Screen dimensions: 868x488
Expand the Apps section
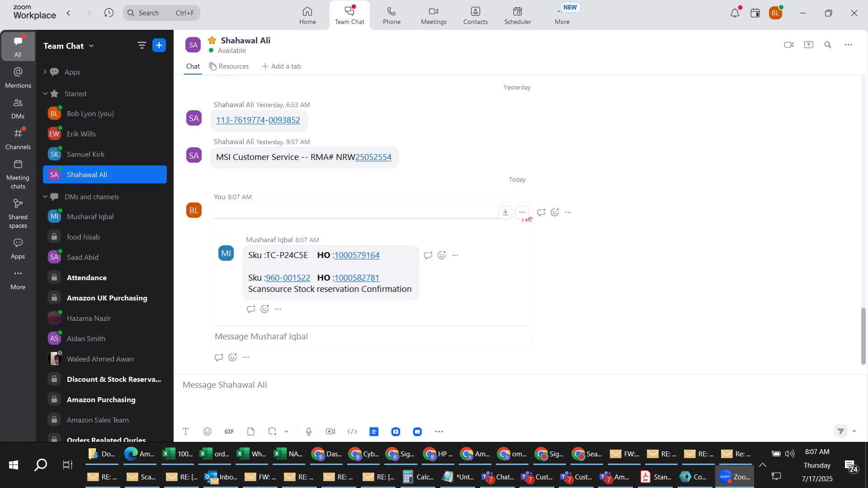[x=45, y=72]
